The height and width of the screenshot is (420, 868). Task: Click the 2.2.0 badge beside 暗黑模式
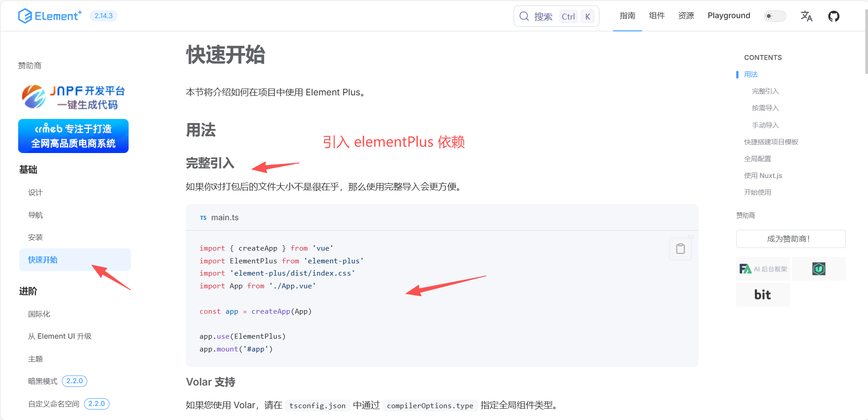pos(75,381)
